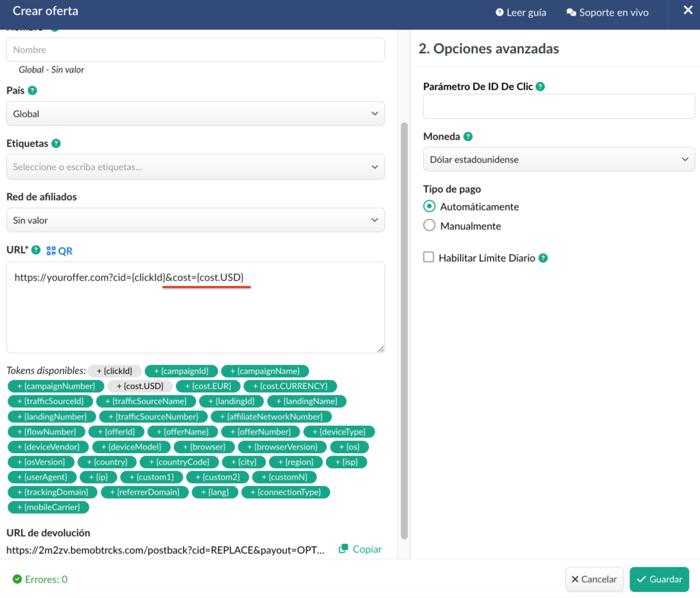The height and width of the screenshot is (598, 700).
Task: Select Manualmente payment type
Action: click(429, 226)
